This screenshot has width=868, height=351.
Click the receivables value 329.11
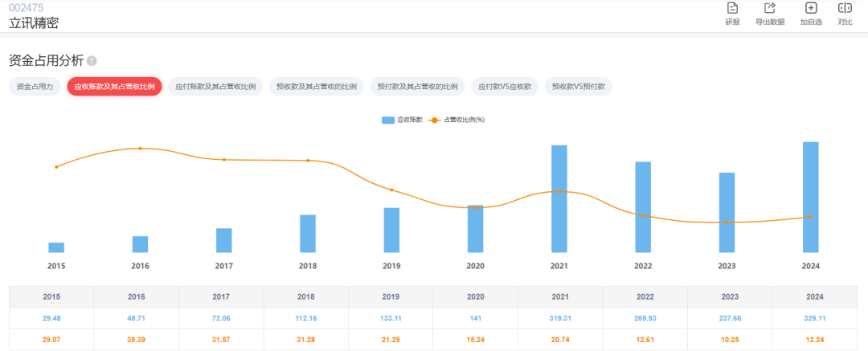[815, 318]
